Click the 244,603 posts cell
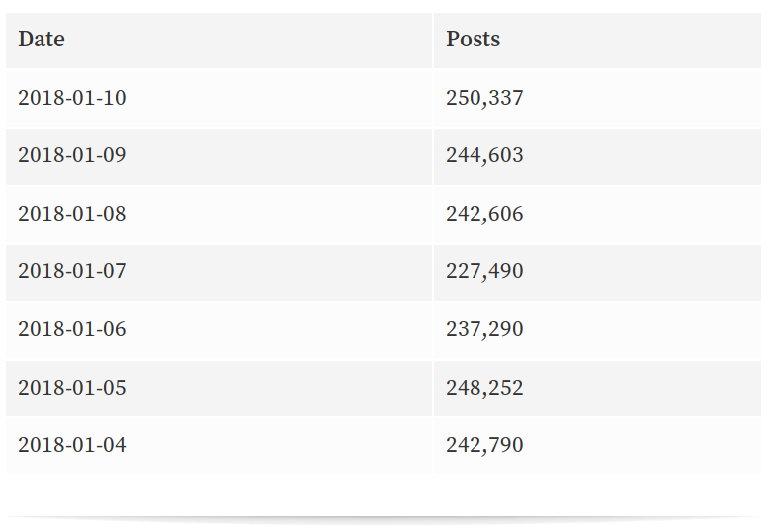777x532 pixels. pyautogui.click(x=484, y=155)
